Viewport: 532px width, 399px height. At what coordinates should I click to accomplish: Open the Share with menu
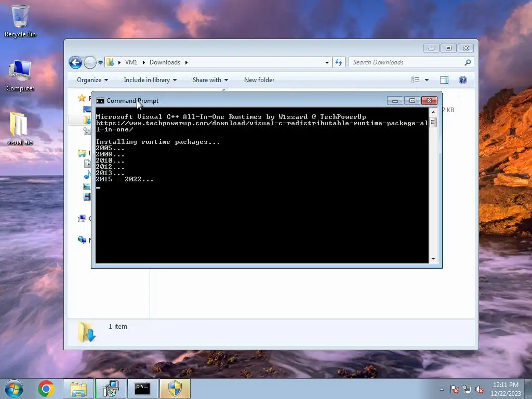pyautogui.click(x=210, y=80)
